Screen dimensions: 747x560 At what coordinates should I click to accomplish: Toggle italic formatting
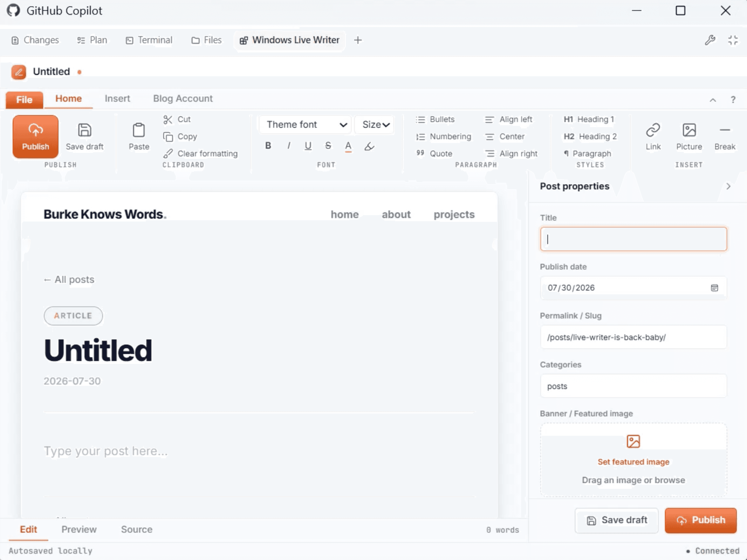288,146
